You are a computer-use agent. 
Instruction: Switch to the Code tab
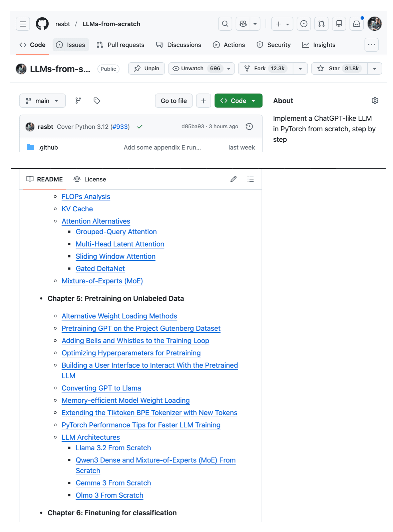click(33, 45)
